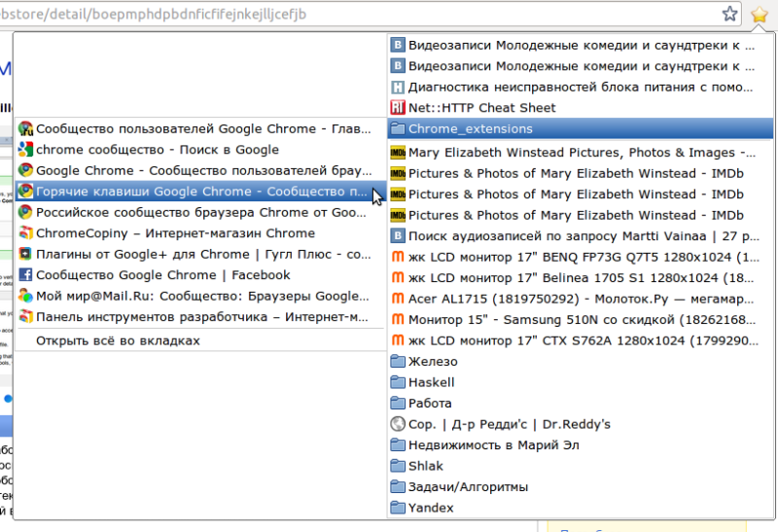
Task: Open Acer AL1715 Молоток.Ру bookmark
Action: coord(581,299)
